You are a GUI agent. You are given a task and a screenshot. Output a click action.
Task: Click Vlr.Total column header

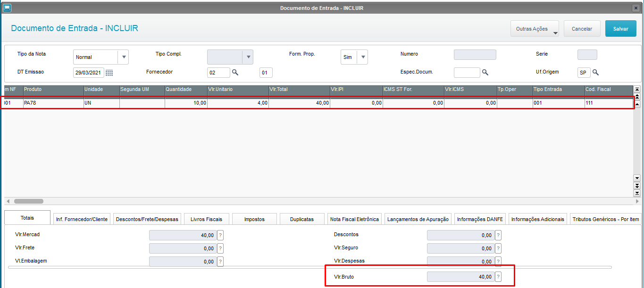point(299,89)
